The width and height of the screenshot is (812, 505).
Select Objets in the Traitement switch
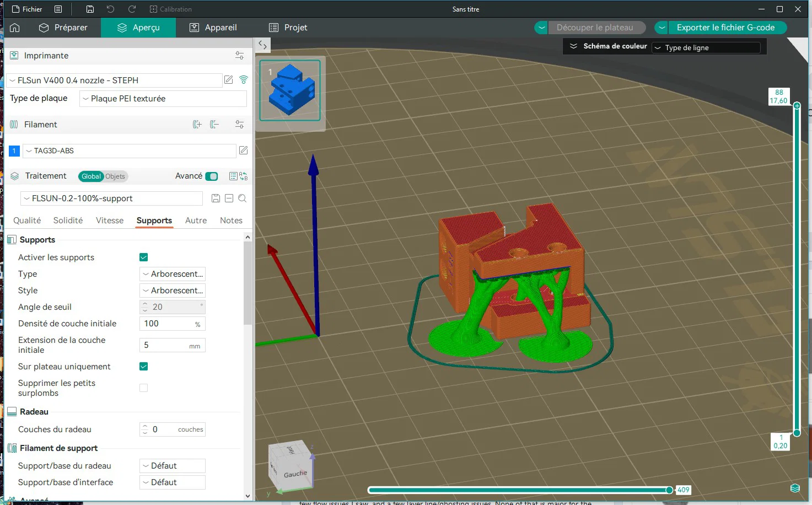pos(115,176)
